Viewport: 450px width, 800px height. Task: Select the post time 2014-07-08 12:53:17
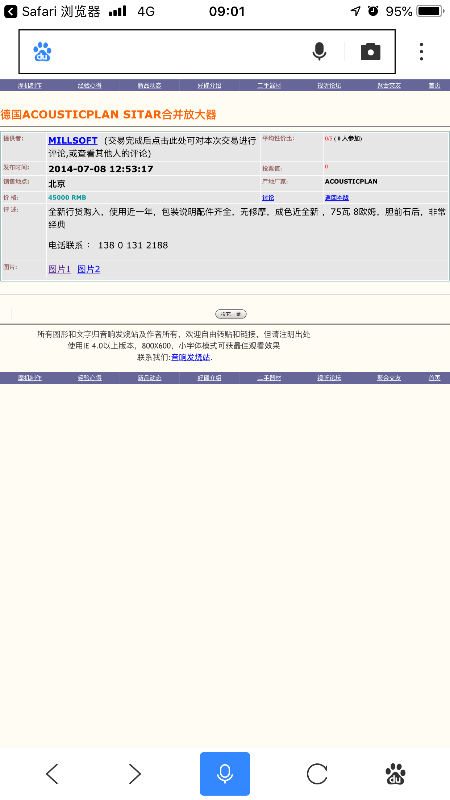(101, 169)
